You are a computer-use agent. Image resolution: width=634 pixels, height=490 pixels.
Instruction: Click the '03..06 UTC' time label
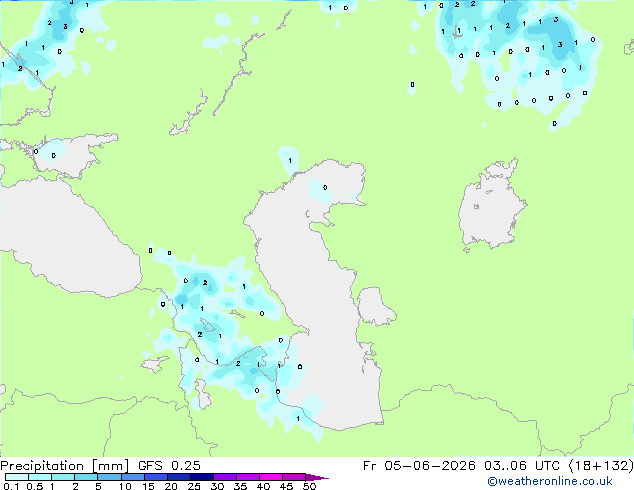(522, 466)
